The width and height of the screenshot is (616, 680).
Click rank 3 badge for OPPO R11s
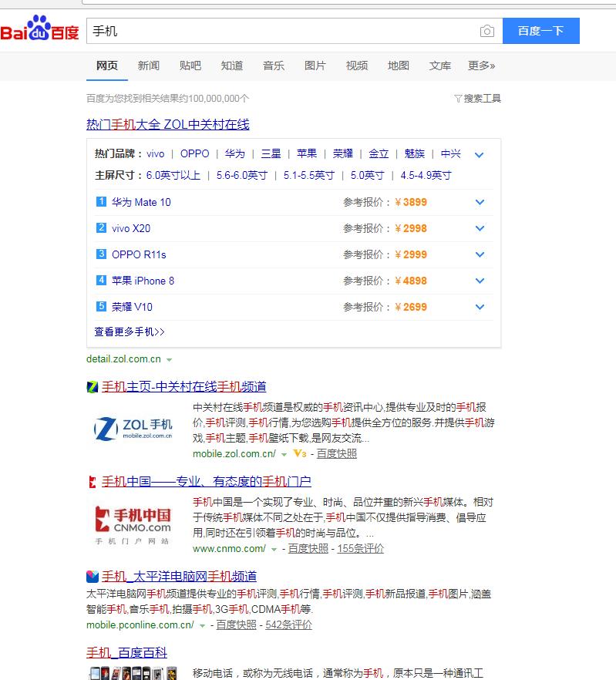(x=101, y=254)
